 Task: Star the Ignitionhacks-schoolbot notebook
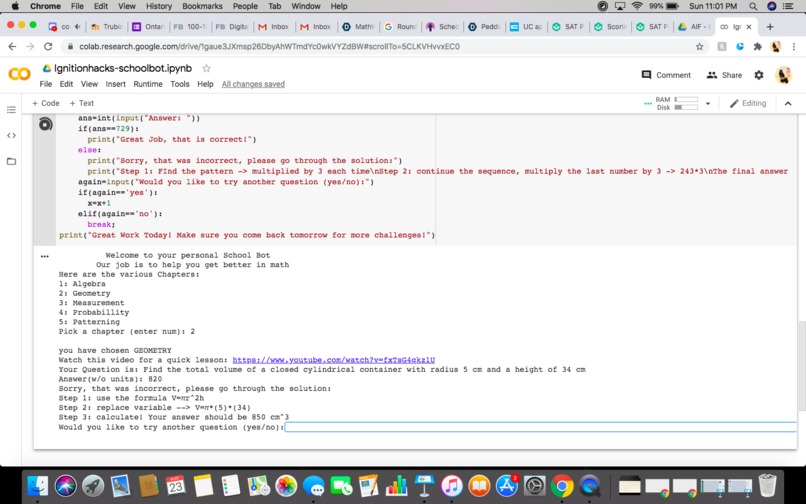coord(207,68)
